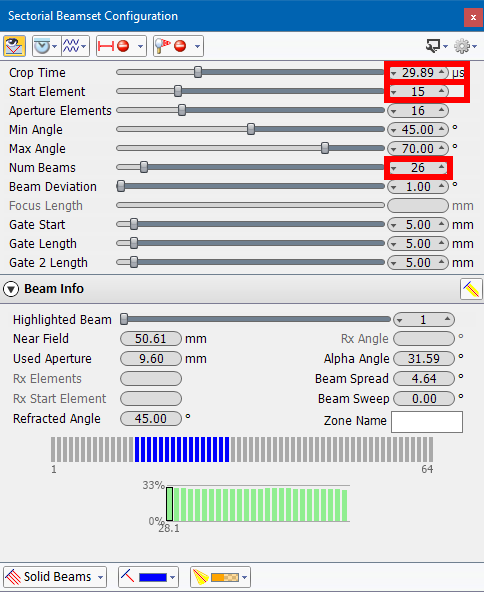484x592 pixels.
Task: Increase Aperture Elements value
Action: [x=441, y=109]
